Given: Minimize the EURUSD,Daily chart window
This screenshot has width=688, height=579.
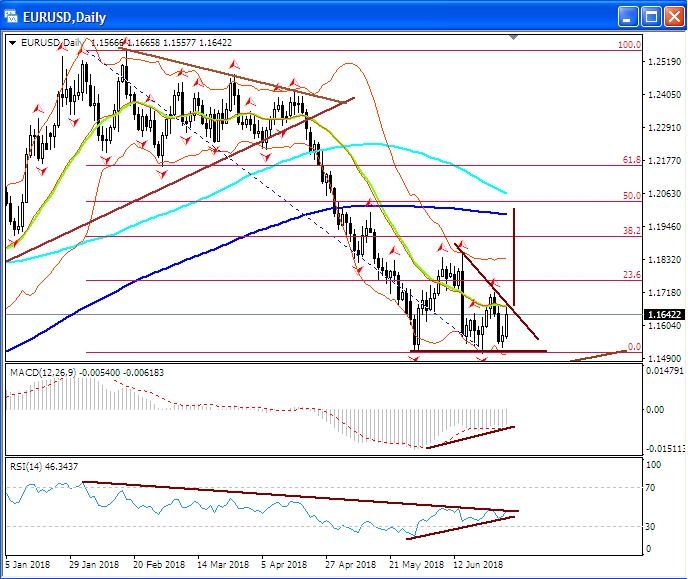Looking at the screenshot, I should pos(627,15).
